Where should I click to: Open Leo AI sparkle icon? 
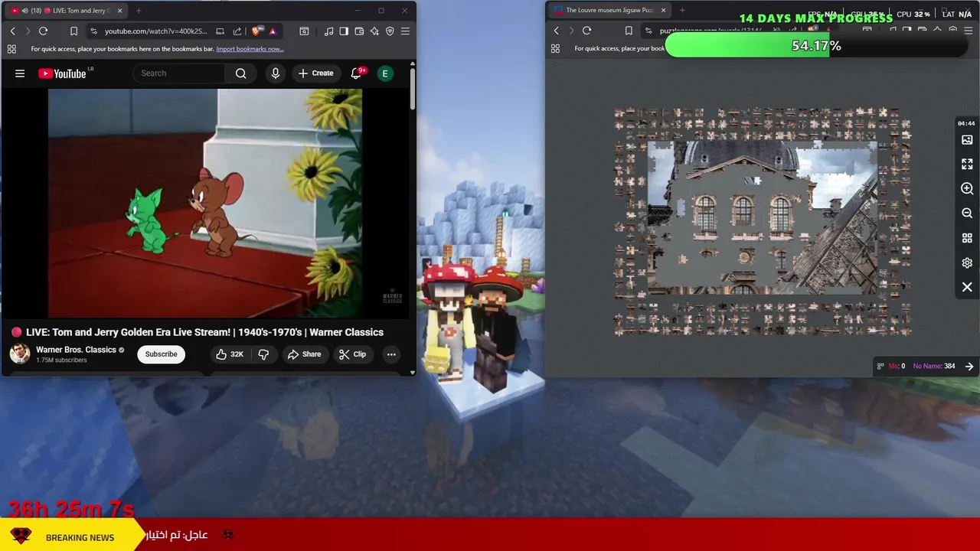pyautogui.click(x=374, y=31)
